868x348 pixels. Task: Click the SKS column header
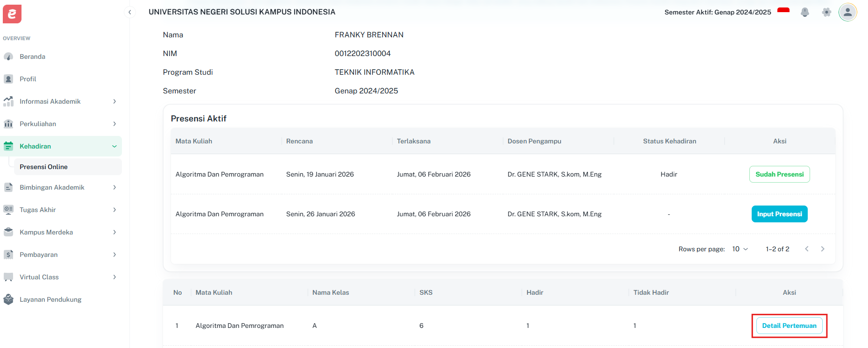(x=426, y=292)
